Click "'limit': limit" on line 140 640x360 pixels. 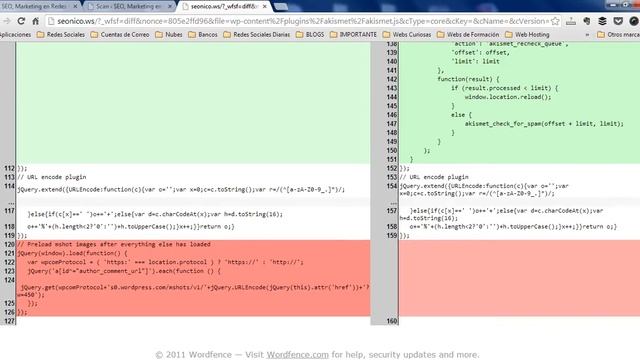point(475,62)
